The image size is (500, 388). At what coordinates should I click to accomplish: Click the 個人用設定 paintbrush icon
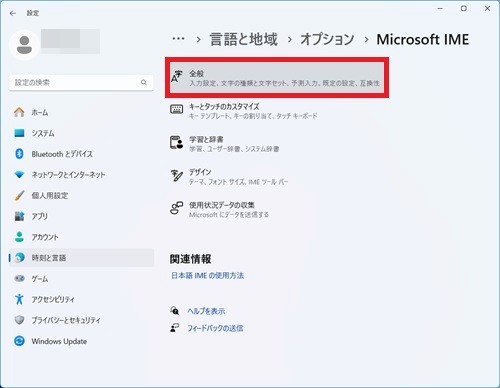(x=19, y=195)
